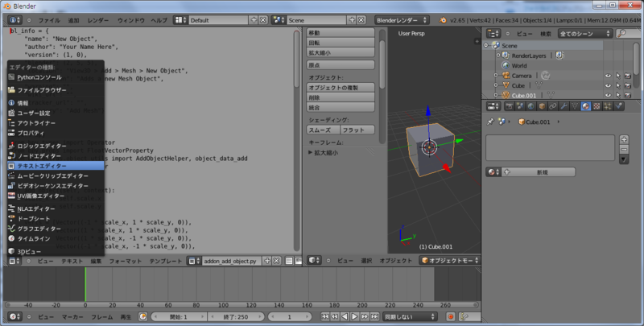Open the Texture checkerboard icon tab

(597, 106)
